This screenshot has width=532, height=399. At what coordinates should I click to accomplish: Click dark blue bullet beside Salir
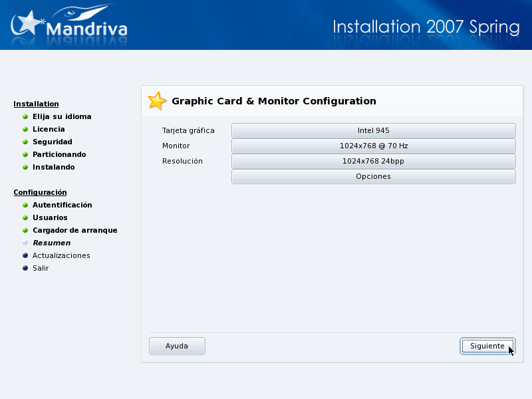[25, 269]
